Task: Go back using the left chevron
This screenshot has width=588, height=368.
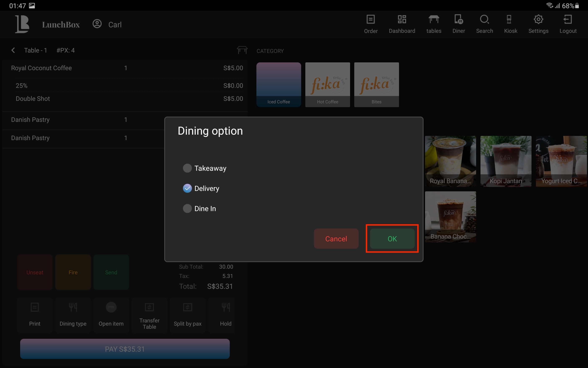Action: coord(13,50)
